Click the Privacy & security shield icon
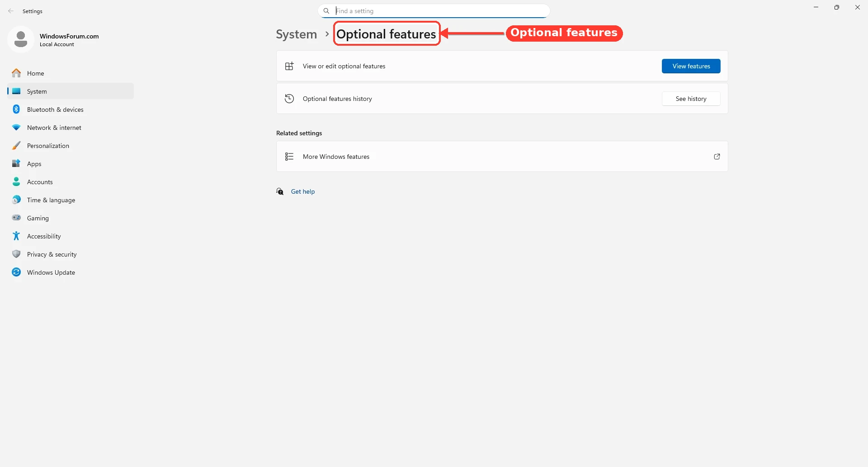The image size is (868, 467). pos(16,254)
